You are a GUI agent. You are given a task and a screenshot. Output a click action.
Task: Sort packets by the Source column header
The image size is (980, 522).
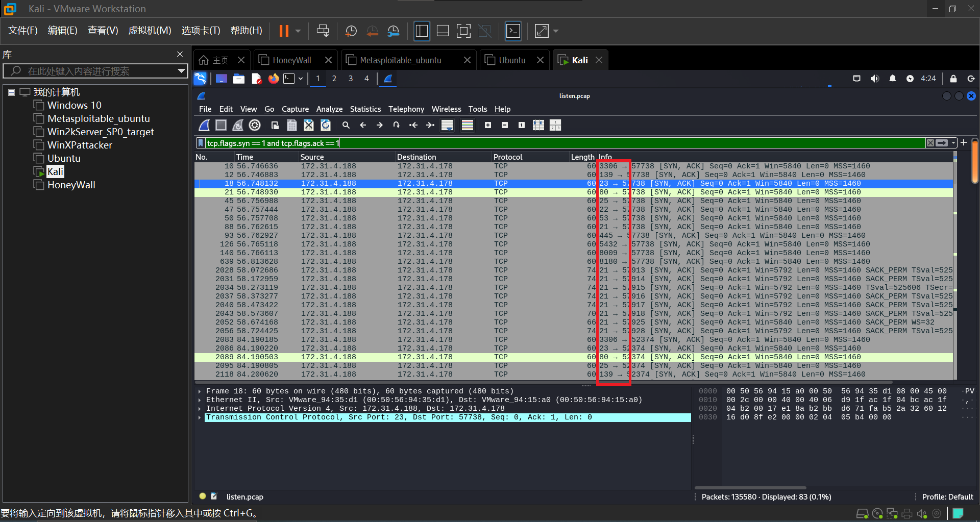pos(347,157)
